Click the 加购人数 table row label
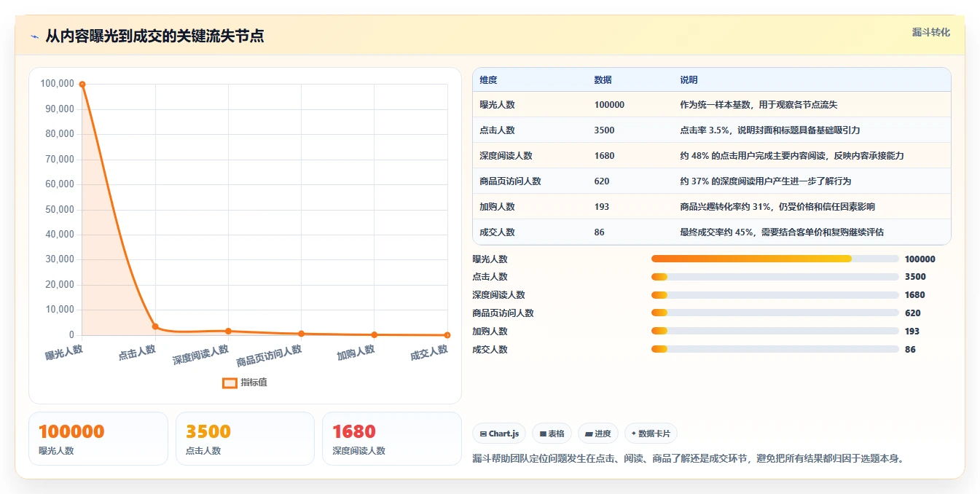The height and width of the screenshot is (494, 980). point(497,207)
